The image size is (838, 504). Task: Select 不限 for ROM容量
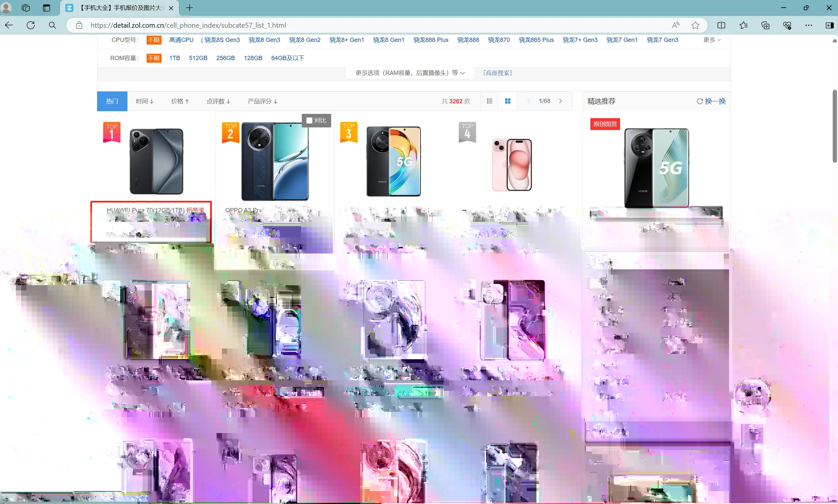tap(154, 58)
